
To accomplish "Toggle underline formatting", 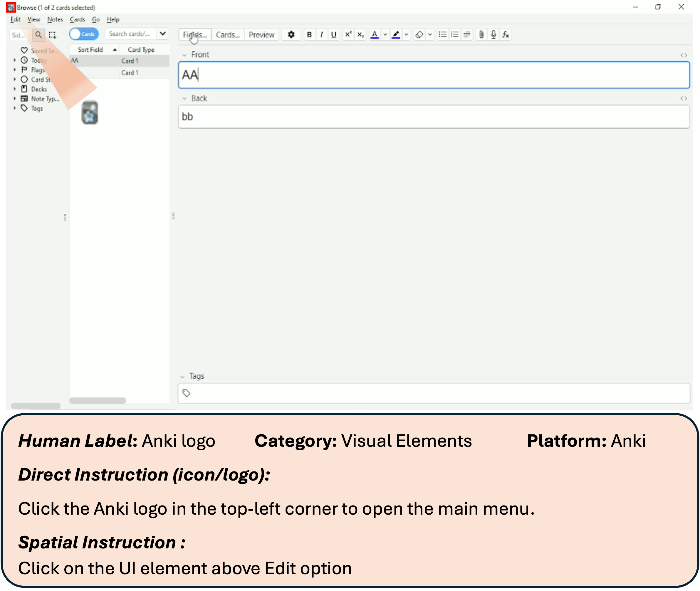I will [333, 34].
